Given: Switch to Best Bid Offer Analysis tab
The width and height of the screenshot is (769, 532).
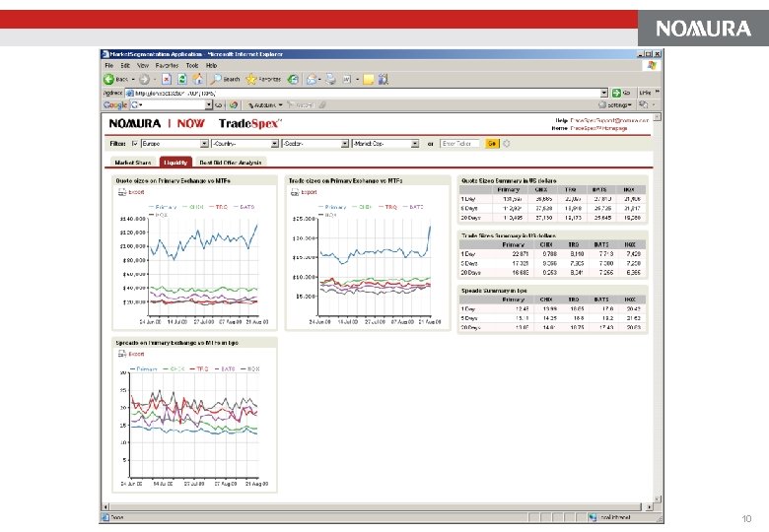Looking at the screenshot, I should (231, 163).
